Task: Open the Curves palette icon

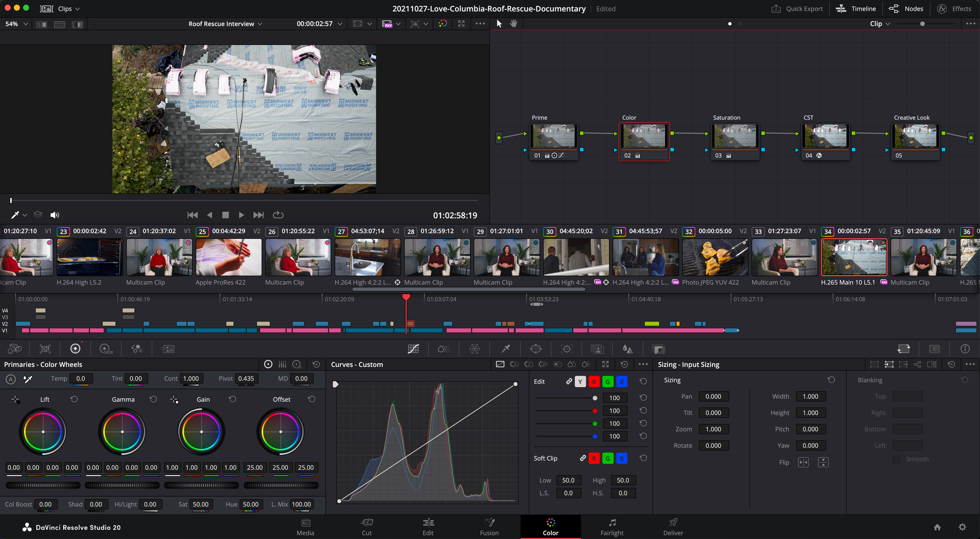Action: (x=413, y=349)
